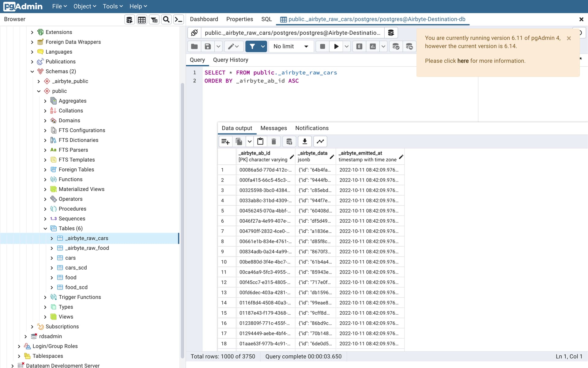
Task: Open the Tools menu
Action: click(x=112, y=6)
